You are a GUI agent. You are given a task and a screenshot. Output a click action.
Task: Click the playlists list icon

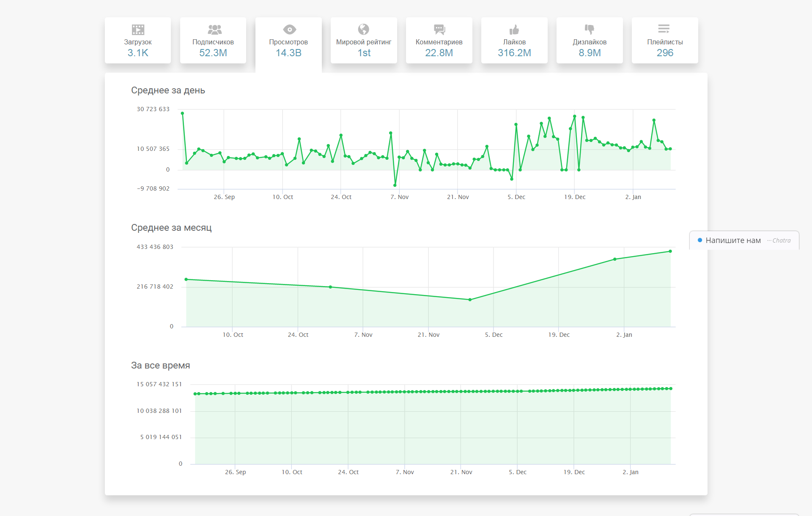(x=664, y=29)
